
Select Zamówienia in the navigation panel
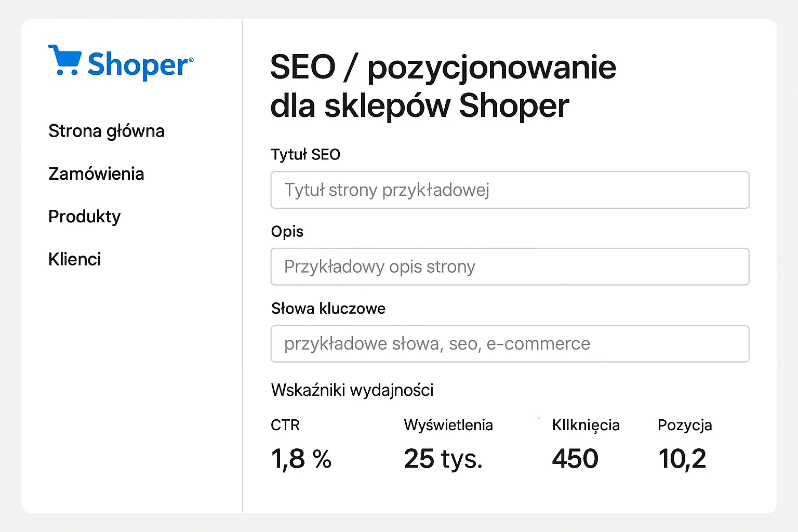[96, 174]
